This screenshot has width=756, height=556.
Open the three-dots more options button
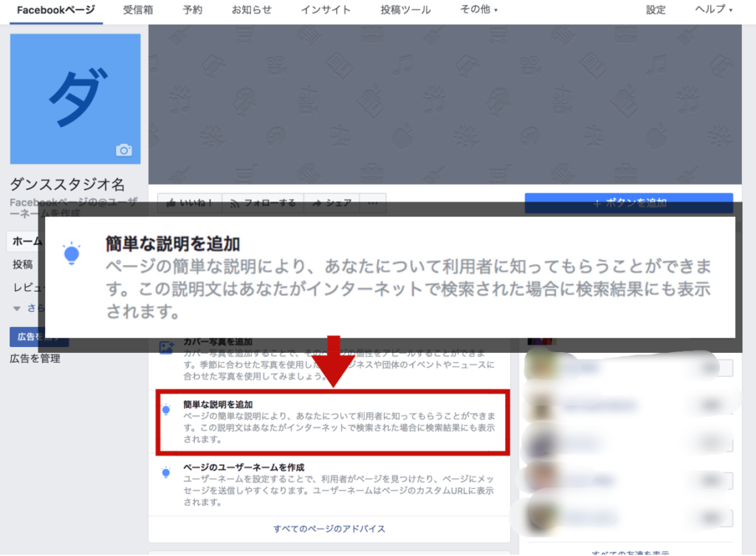click(x=373, y=203)
